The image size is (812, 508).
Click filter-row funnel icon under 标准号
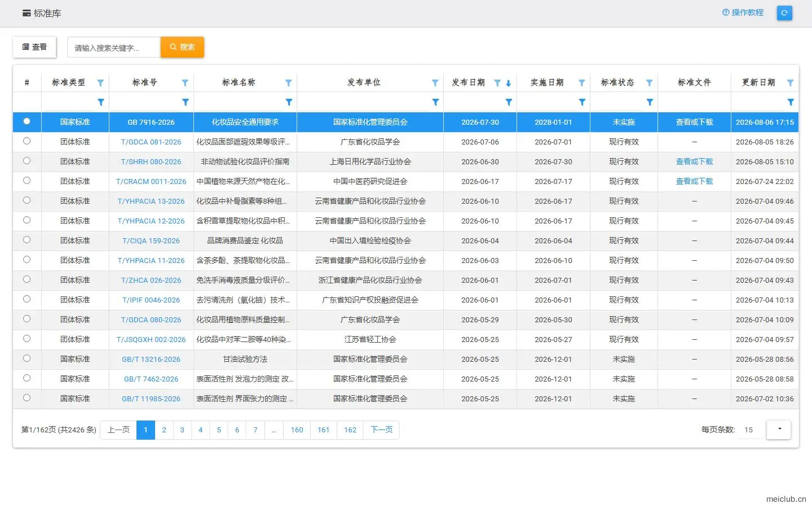(x=186, y=102)
